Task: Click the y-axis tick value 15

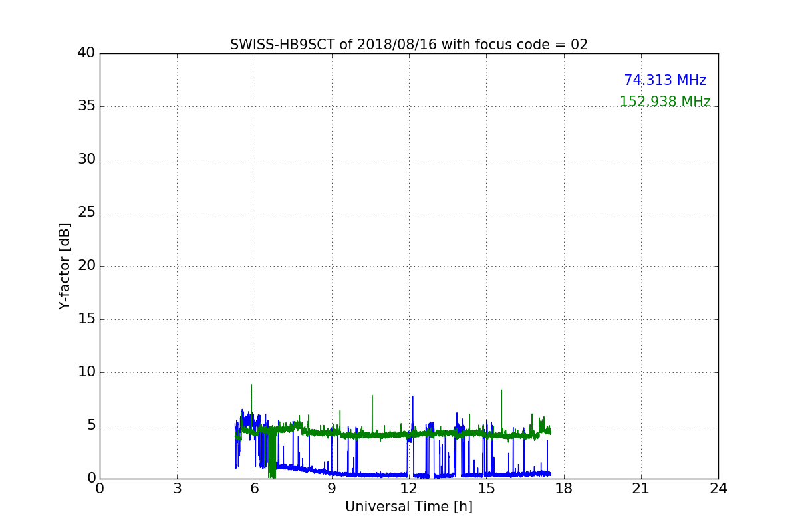Action: click(x=86, y=319)
